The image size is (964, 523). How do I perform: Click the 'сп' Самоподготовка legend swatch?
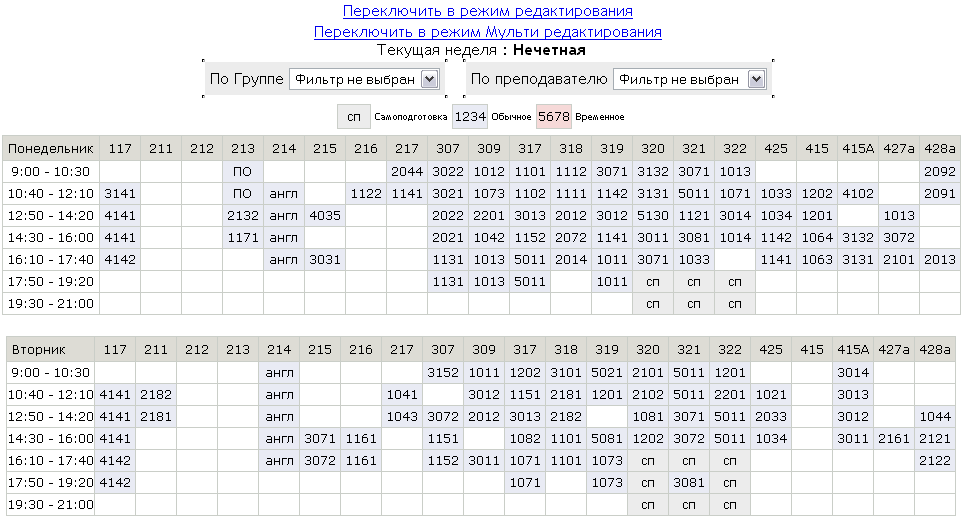point(354,117)
